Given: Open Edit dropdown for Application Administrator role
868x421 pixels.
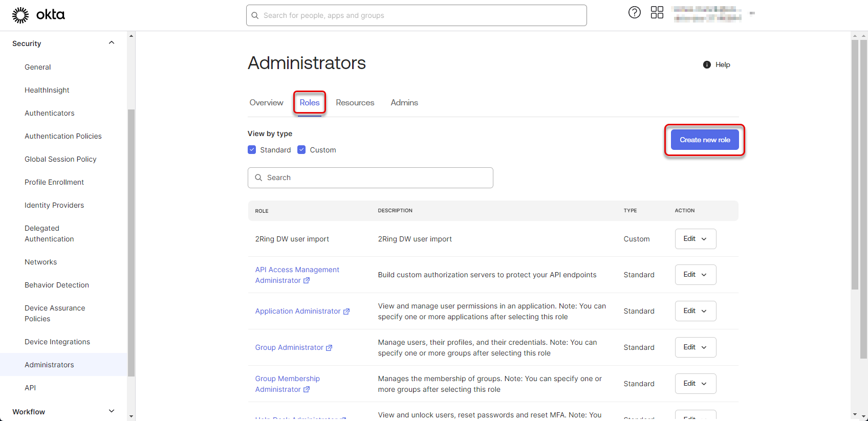Looking at the screenshot, I should point(695,311).
